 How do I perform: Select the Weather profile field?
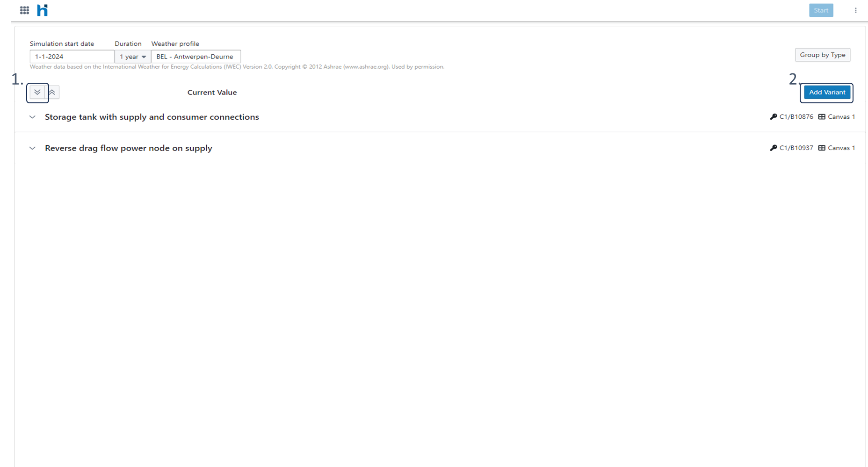(195, 57)
